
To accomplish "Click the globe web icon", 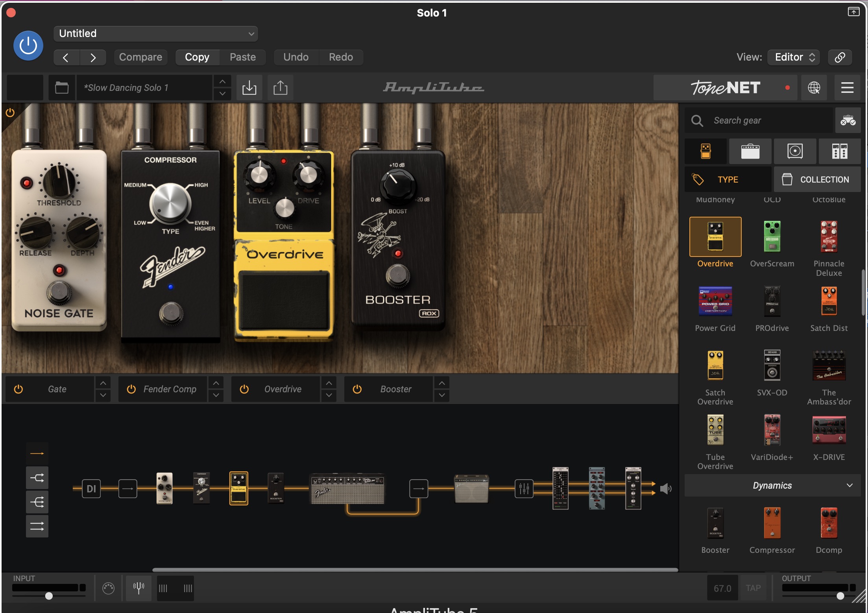I will pos(814,87).
